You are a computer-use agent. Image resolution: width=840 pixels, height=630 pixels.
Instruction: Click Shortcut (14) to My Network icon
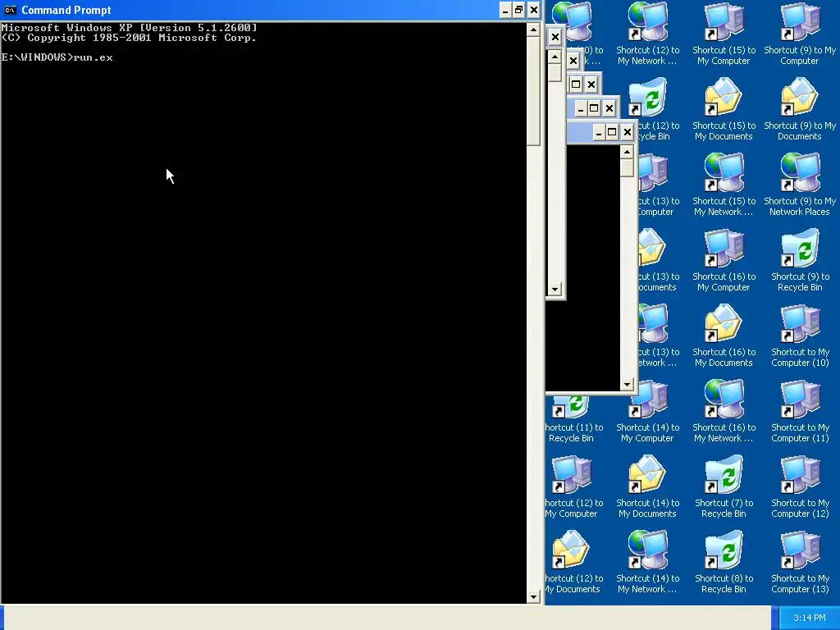(648, 563)
